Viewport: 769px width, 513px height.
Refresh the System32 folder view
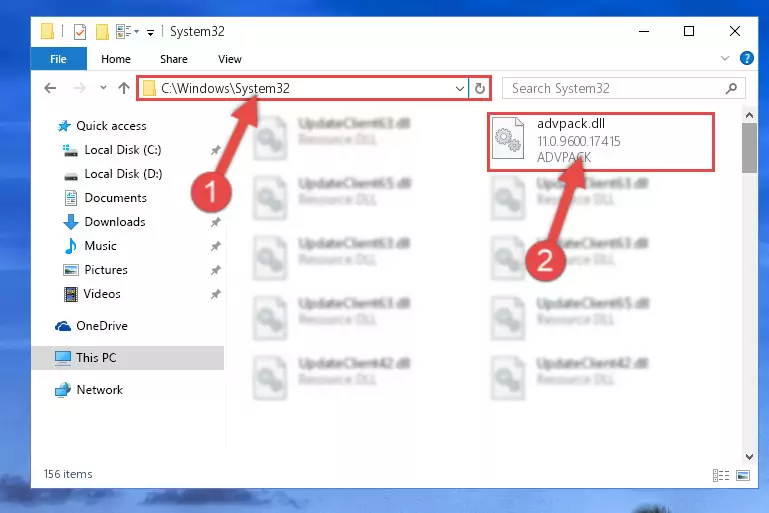tap(480, 89)
